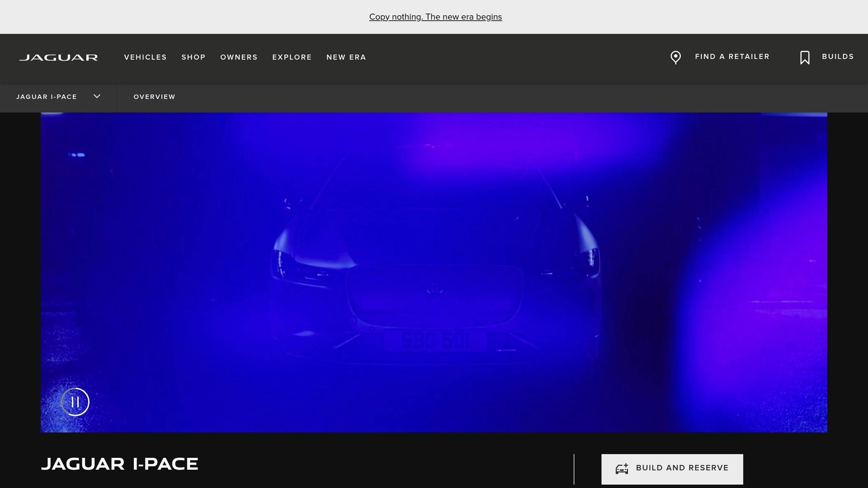
Task: Open the Owners menu
Action: [239, 57]
